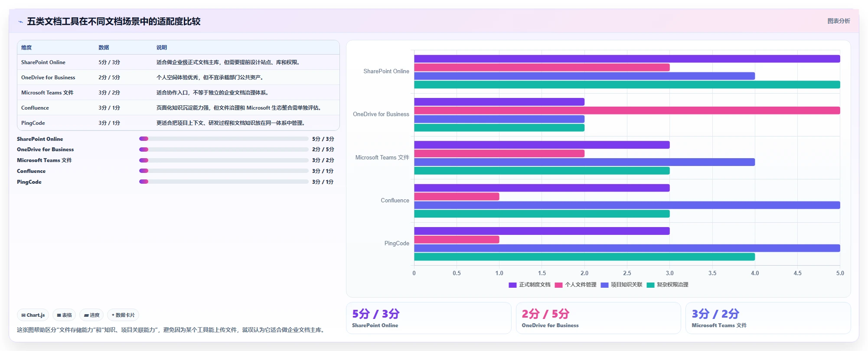Select the 表格 chip

click(64, 315)
